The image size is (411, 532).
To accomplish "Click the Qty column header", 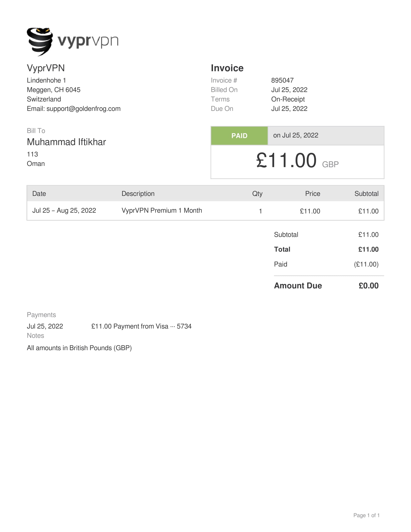I will click(x=257, y=194).
